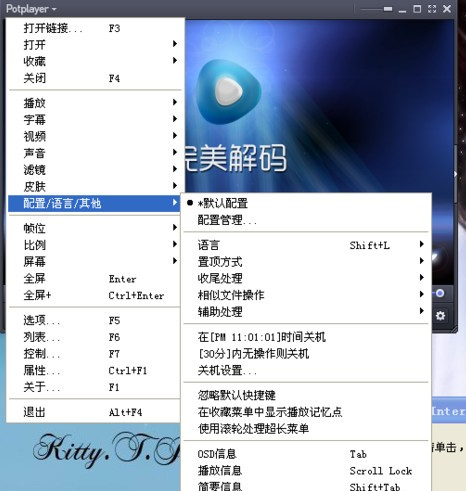Choose 全屏+ Ctrl+Enter menu entry
This screenshot has height=491, width=466.
[x=94, y=295]
